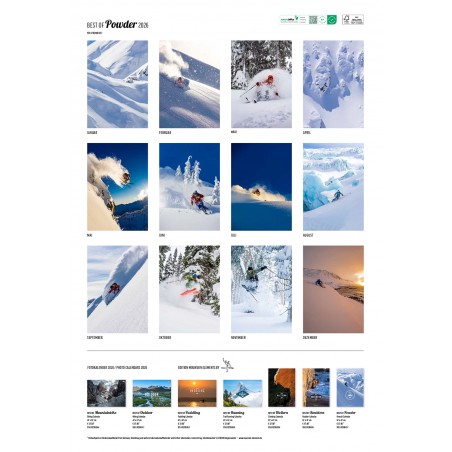Image resolution: width=452 pixels, height=452 pixels.
Task: Open the December sunset skiing photo
Action: (x=333, y=289)
